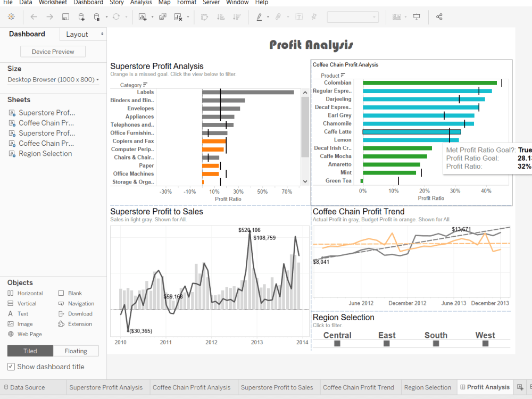Click the orange Copiers and Fax bar
532x399 pixels.
214,141
